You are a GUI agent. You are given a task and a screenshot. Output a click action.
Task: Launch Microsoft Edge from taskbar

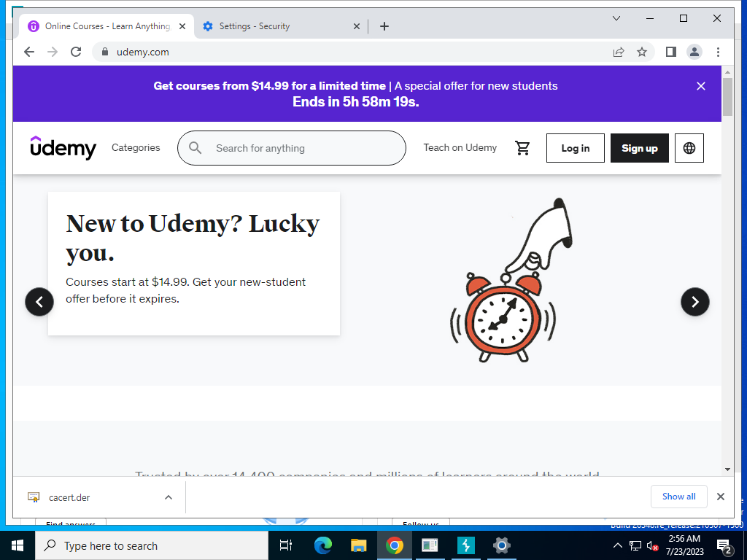[322, 545]
